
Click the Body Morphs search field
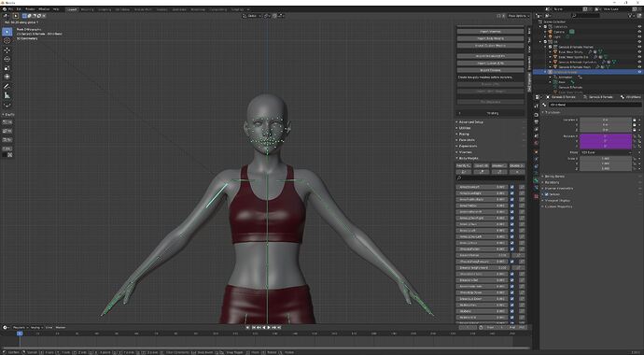490,177
